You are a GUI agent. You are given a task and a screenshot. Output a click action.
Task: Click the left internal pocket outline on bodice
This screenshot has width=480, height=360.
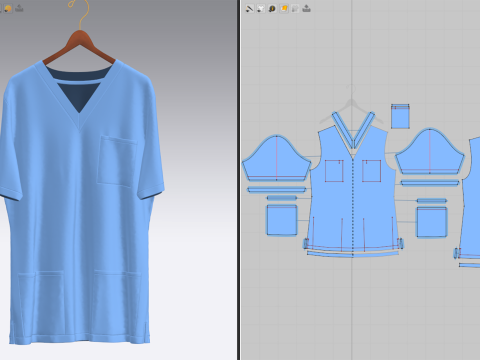pos(334,171)
